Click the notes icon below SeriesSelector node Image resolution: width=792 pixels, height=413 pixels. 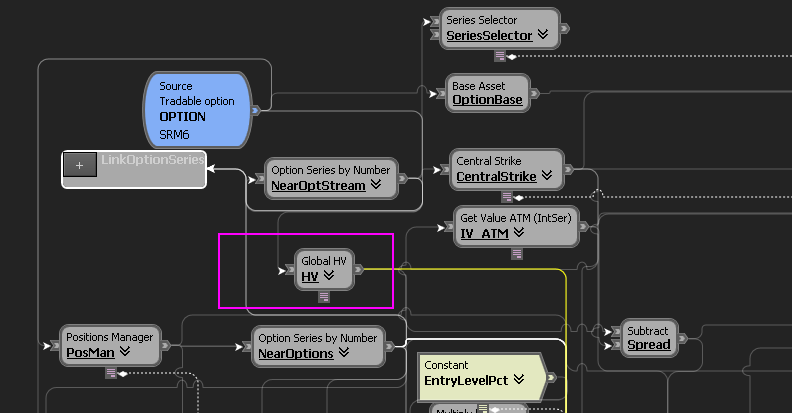click(x=500, y=56)
